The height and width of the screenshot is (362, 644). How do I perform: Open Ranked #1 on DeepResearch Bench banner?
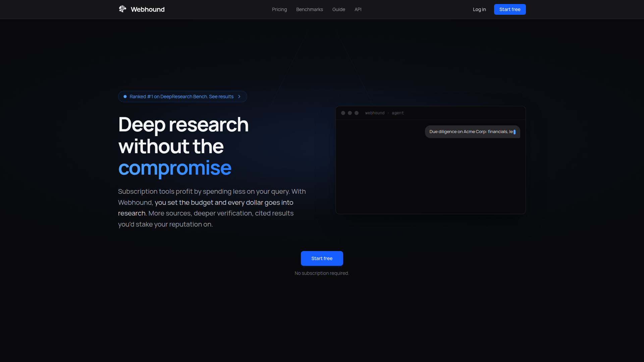tap(181, 97)
